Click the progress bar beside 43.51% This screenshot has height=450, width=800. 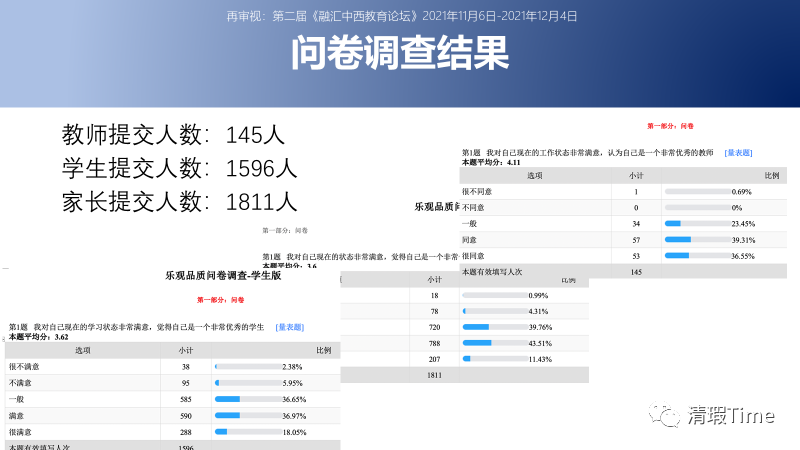[495, 343]
